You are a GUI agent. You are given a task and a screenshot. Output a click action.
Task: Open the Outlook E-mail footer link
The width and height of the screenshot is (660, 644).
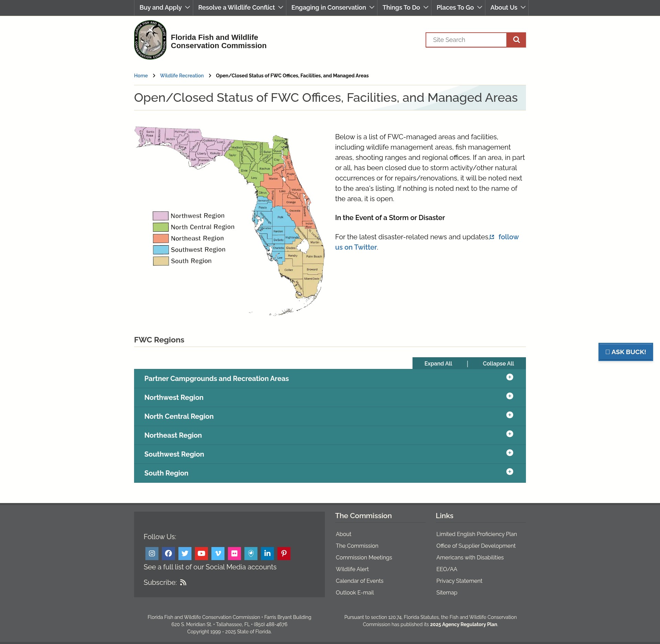point(355,592)
